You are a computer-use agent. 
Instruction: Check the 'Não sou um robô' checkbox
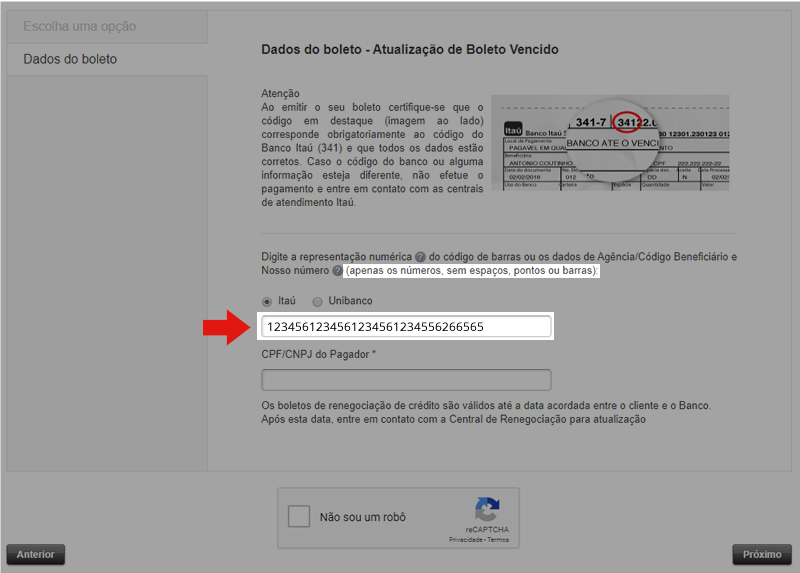pos(299,516)
